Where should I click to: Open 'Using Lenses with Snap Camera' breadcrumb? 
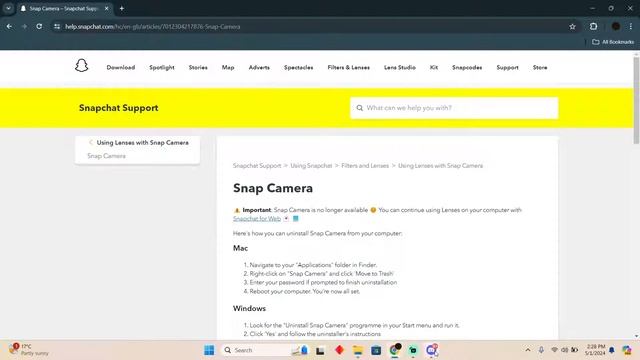tap(440, 166)
